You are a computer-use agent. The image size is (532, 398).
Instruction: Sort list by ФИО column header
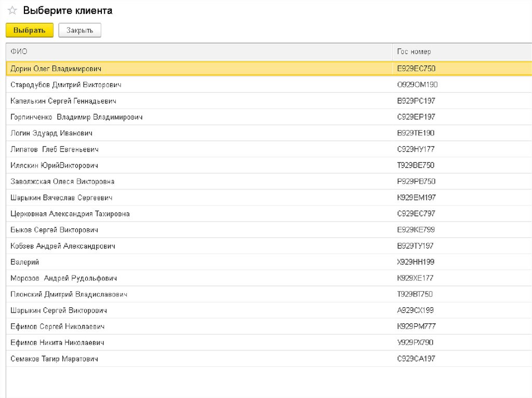19,51
